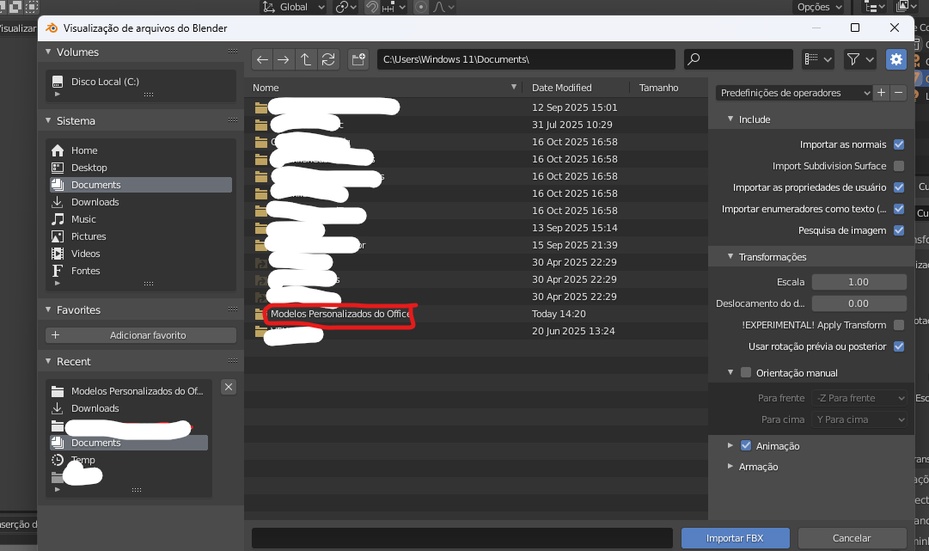Enable Import Subdivision Surface checkbox
This screenshot has width=929, height=551.
(898, 166)
